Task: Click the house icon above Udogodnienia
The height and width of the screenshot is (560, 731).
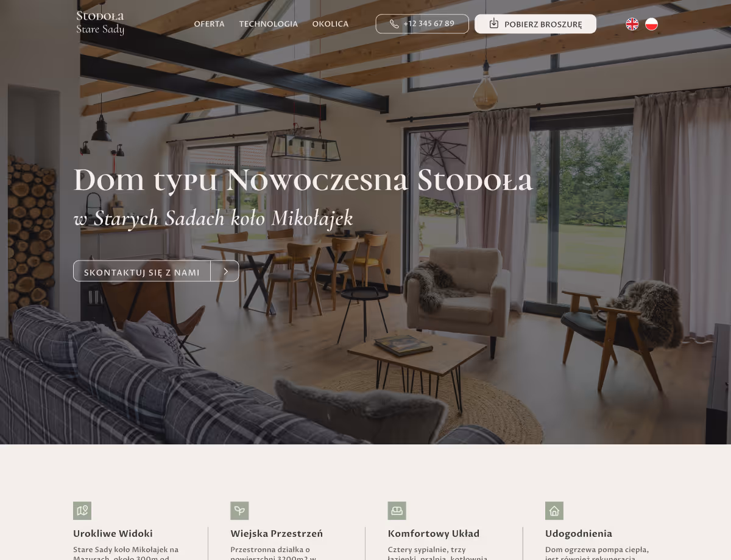Action: (x=554, y=511)
